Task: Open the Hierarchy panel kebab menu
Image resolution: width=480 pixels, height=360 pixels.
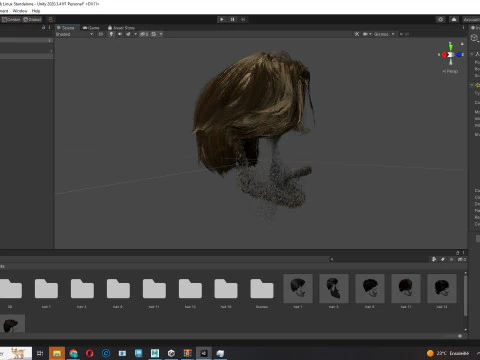Action: click(x=50, y=28)
